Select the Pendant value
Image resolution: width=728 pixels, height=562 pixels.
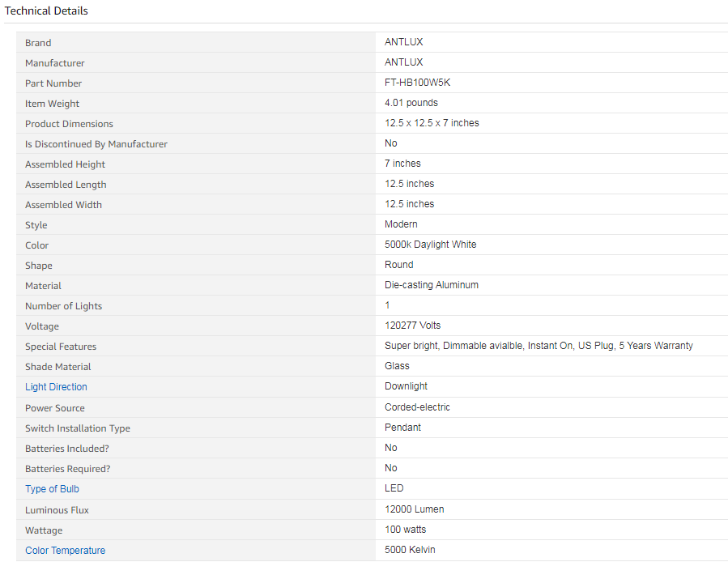point(403,428)
